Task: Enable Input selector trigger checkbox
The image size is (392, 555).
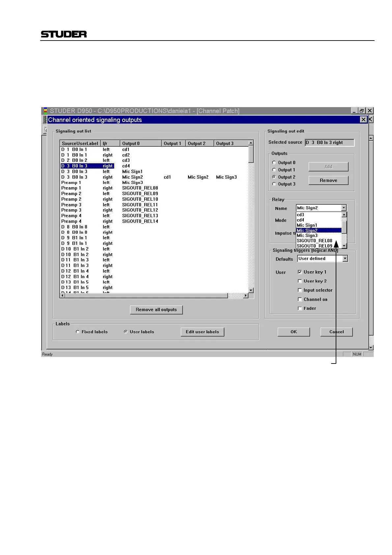Action: click(300, 290)
